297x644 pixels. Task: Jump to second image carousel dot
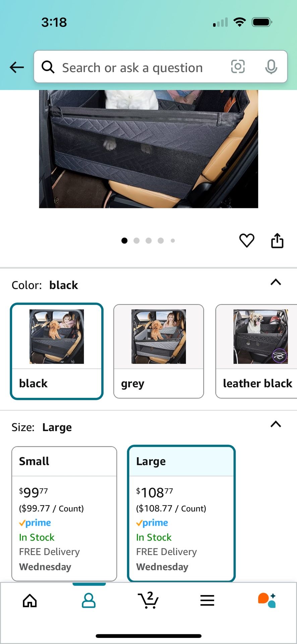pos(136,240)
